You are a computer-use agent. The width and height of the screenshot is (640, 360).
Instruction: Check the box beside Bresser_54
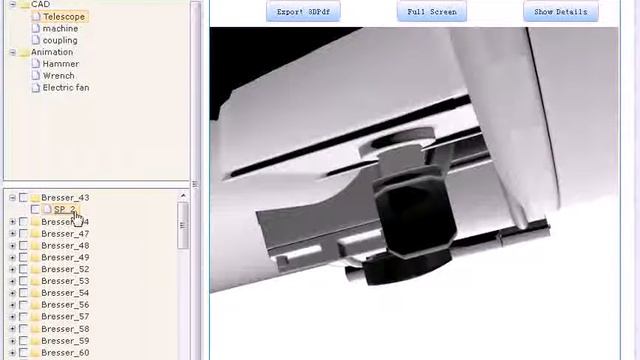[x=24, y=293]
